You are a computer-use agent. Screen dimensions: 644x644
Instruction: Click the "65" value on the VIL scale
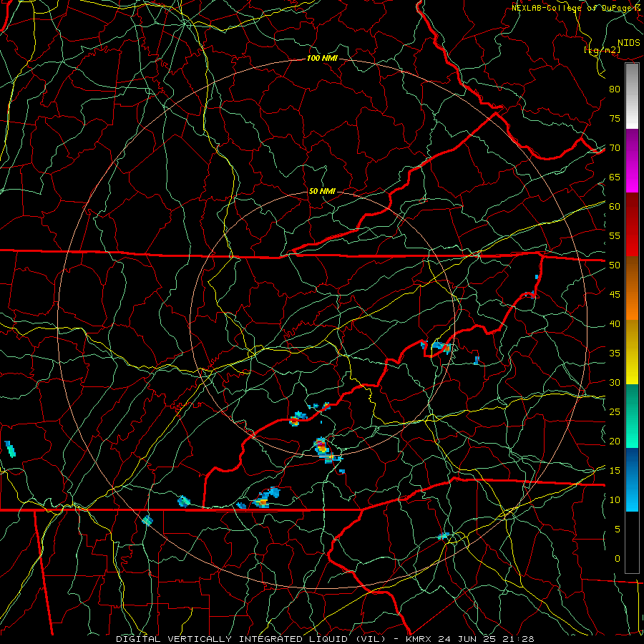coord(615,177)
